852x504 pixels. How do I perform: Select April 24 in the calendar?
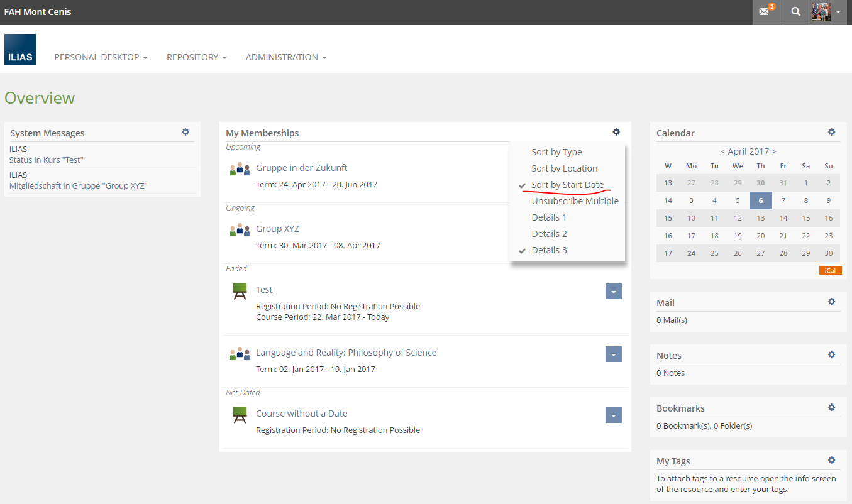(x=691, y=253)
